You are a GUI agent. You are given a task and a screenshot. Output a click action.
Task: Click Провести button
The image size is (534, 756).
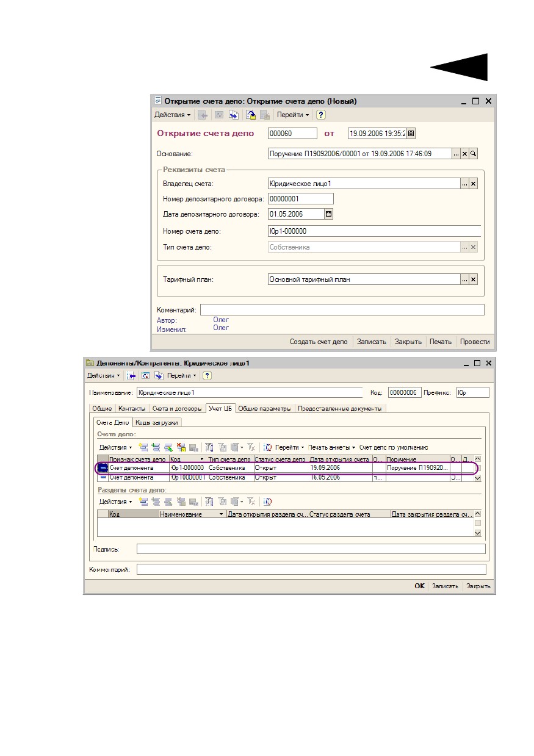[475, 342]
